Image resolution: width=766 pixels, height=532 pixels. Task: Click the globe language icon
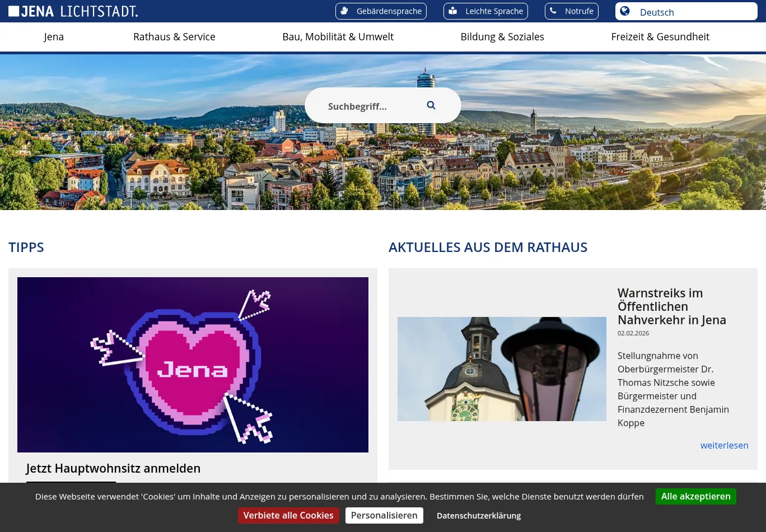click(625, 12)
